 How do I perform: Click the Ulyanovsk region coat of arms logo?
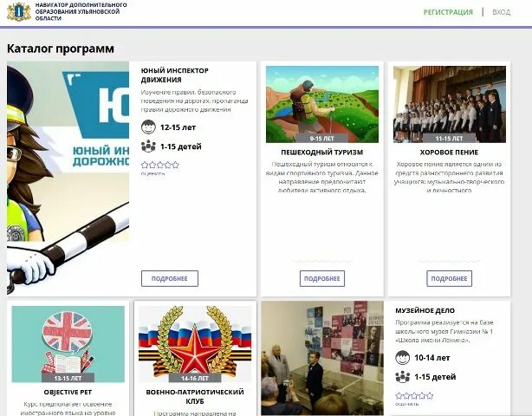point(19,12)
